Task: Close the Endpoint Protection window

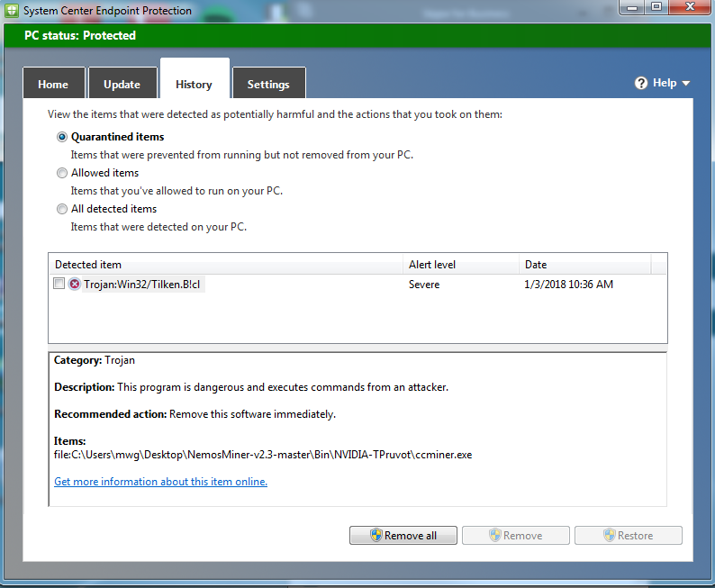Action: coord(690,7)
